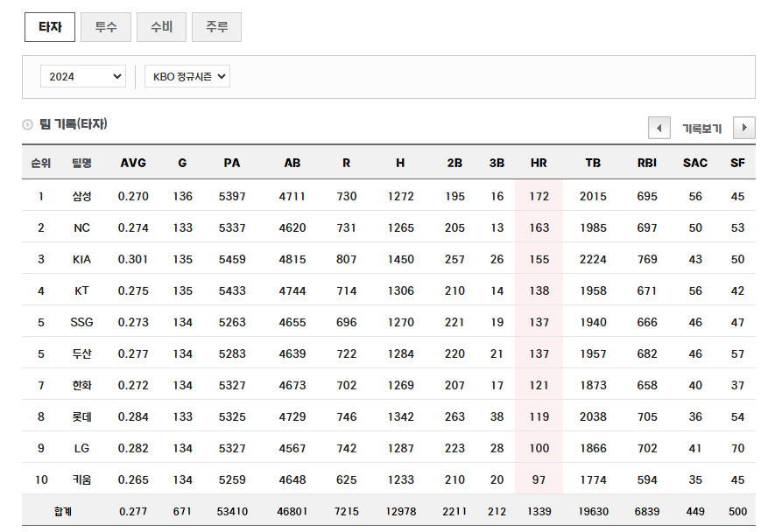Switch to the 수비 tab
The width and height of the screenshot is (768, 532).
[161, 27]
